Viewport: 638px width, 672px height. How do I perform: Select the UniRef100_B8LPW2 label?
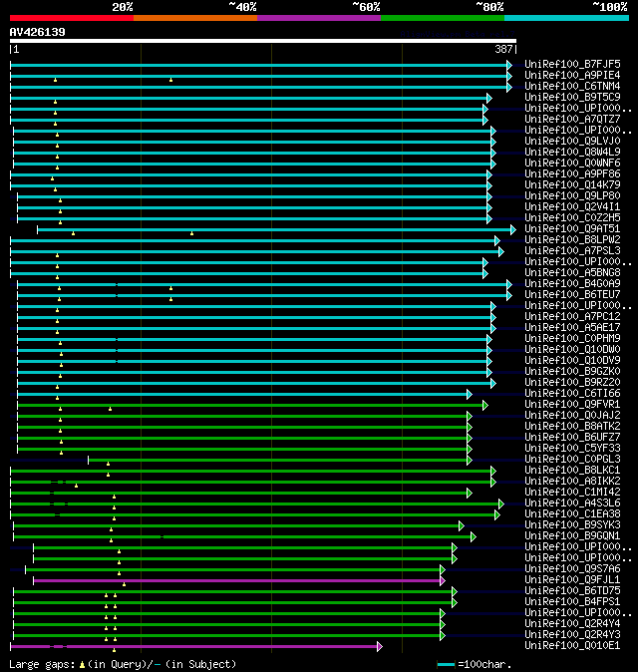tap(572, 240)
